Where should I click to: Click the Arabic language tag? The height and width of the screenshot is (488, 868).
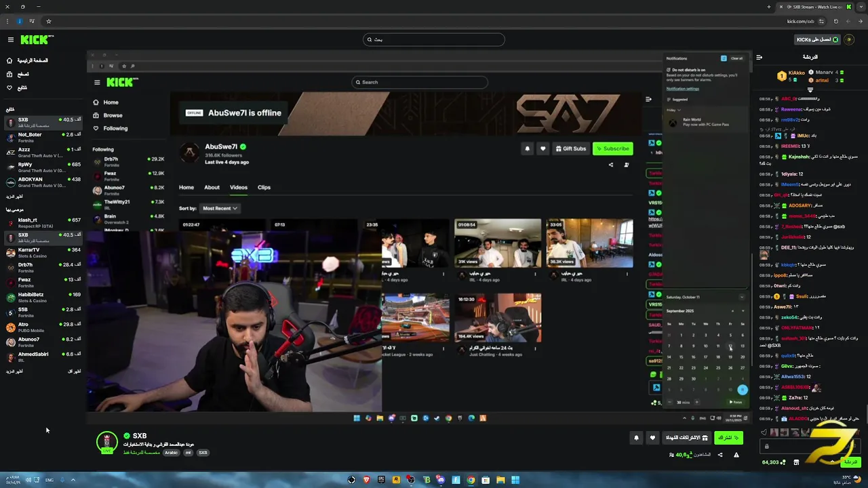coord(171,453)
